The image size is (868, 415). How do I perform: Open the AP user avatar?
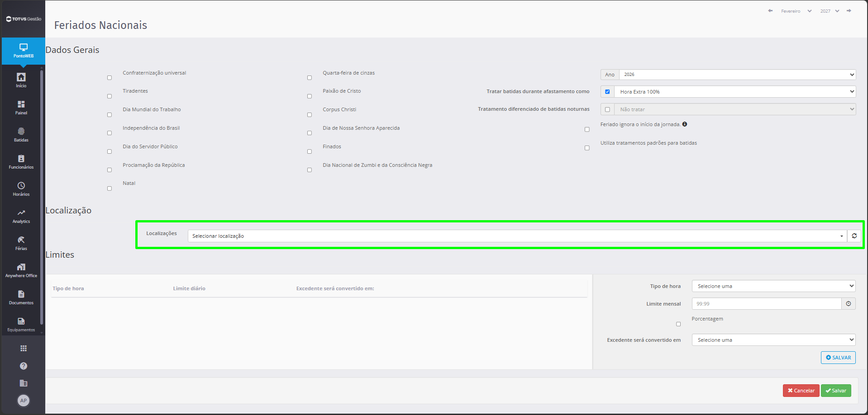24,401
